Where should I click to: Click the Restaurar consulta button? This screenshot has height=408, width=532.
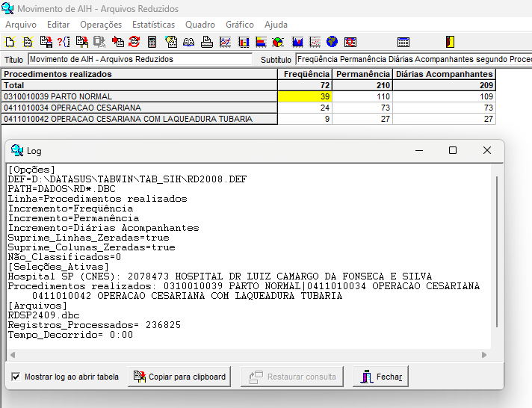tap(292, 377)
